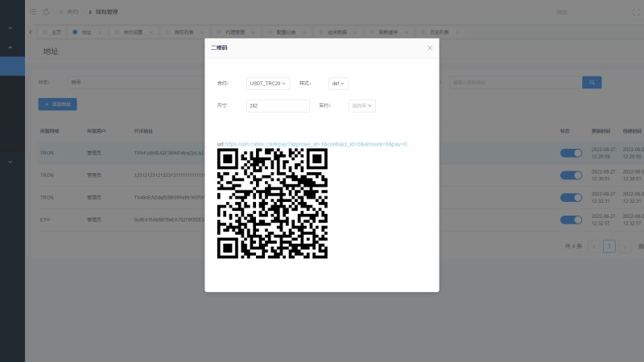Expand the lowest sidebar chevron
This screenshot has height=362, width=644.
[10, 162]
